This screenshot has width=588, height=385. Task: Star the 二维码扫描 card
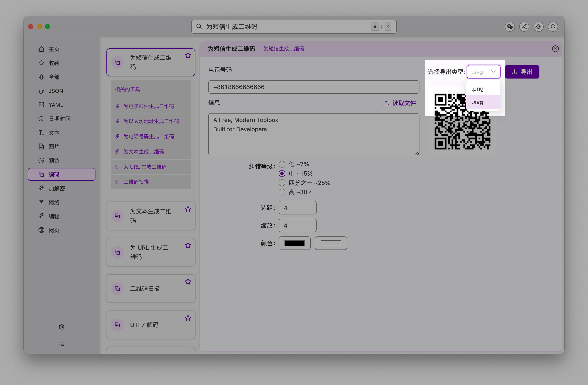(188, 282)
